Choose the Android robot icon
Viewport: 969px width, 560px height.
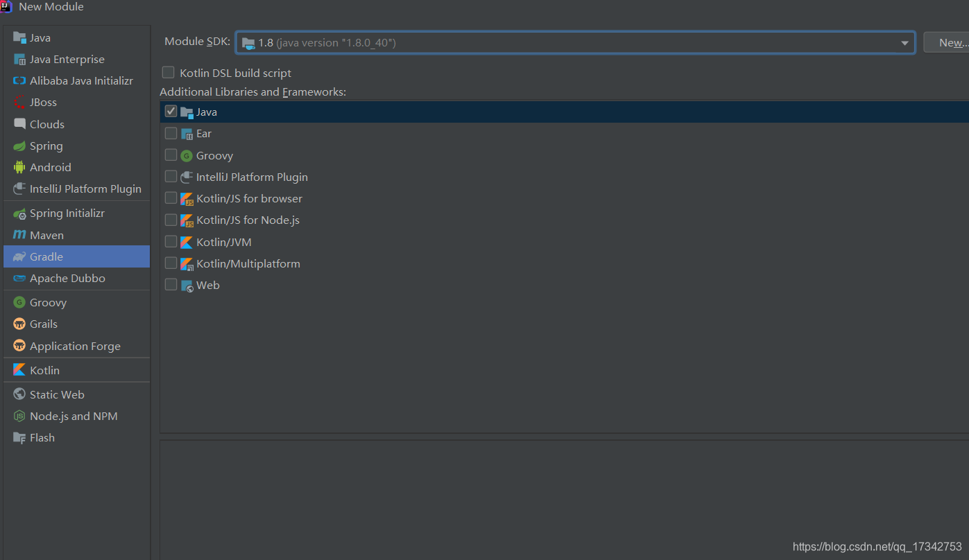coord(19,167)
